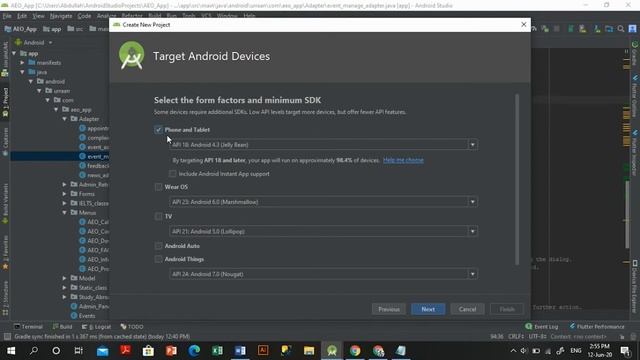Open Windows taskbar search icon
The width and height of the screenshot is (640, 360).
click(x=34, y=351)
